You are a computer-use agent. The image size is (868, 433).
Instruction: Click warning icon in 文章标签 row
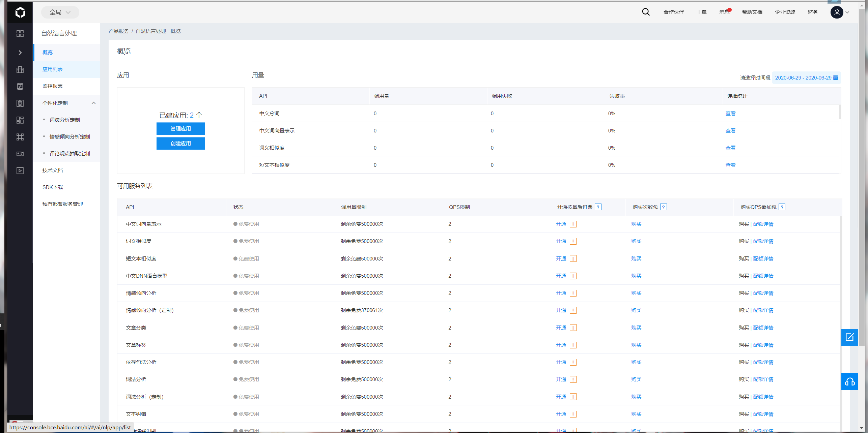point(573,345)
